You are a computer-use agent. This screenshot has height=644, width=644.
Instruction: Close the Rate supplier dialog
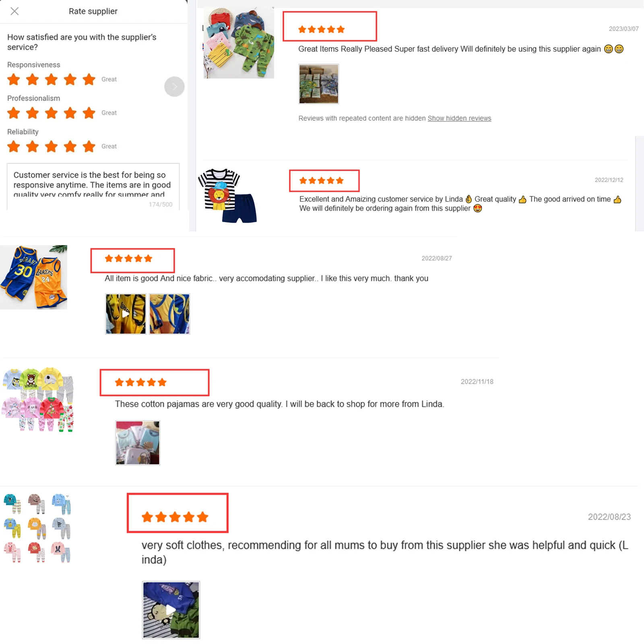click(14, 11)
